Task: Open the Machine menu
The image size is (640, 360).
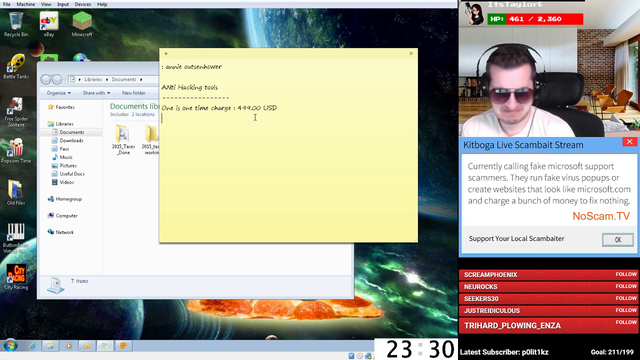Action: point(25,4)
